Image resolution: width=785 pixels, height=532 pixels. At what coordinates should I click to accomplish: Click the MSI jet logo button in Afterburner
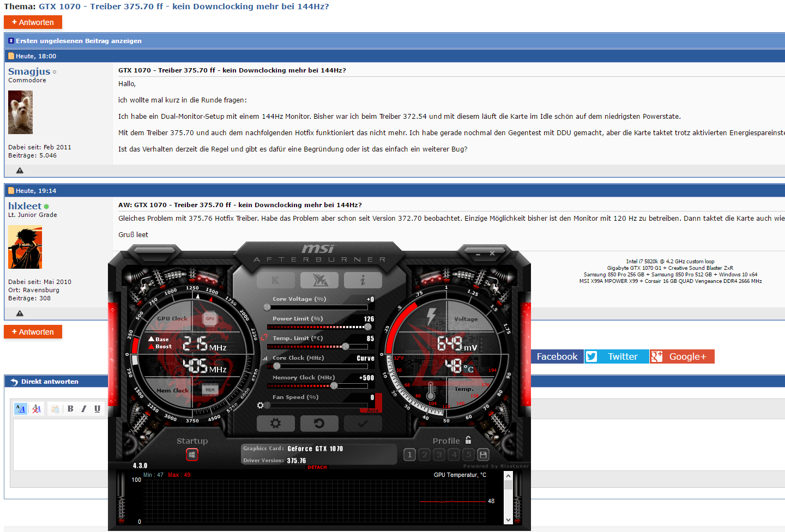319,280
